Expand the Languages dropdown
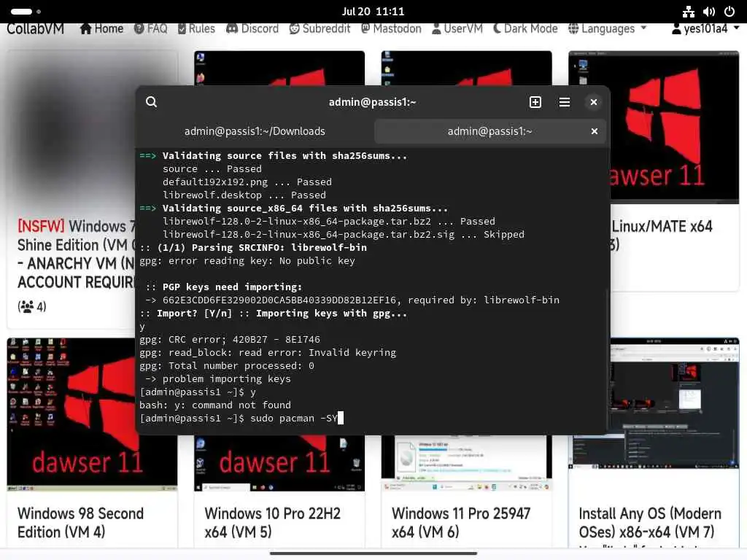 click(608, 28)
